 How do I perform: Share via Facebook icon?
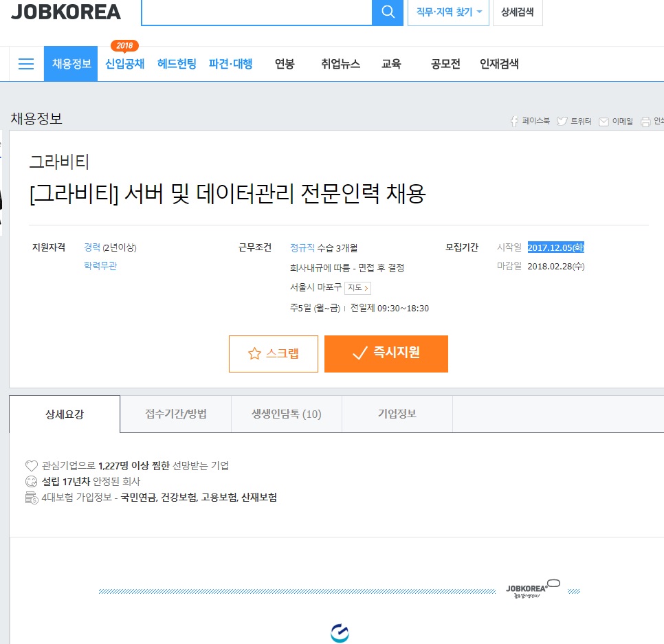click(514, 121)
